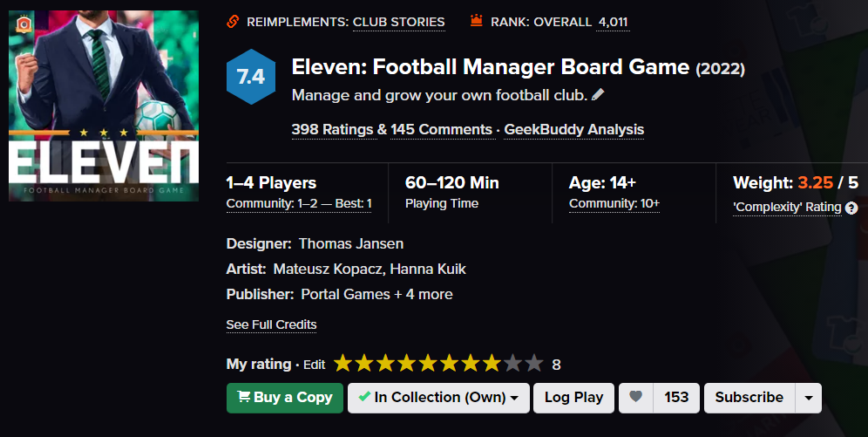Expand the publisher list via '+ 4 more'
The image size is (868, 437).
424,294
